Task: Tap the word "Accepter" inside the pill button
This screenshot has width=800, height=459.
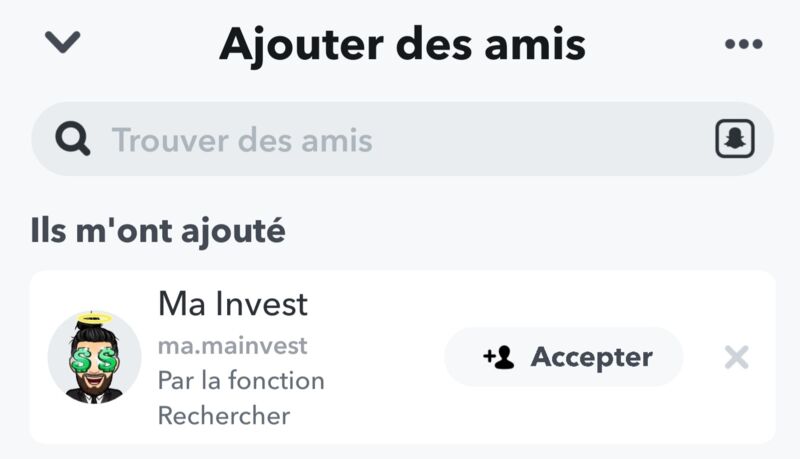Action: coord(592,357)
